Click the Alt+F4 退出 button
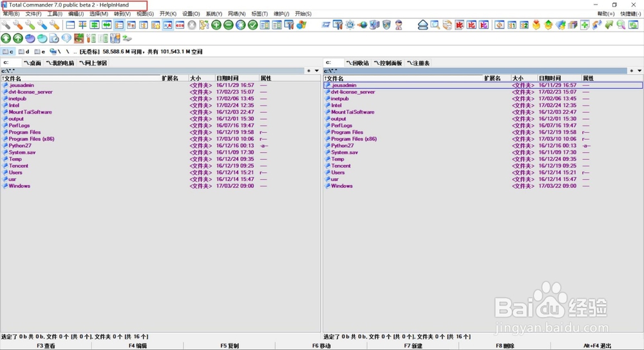 pos(597,346)
